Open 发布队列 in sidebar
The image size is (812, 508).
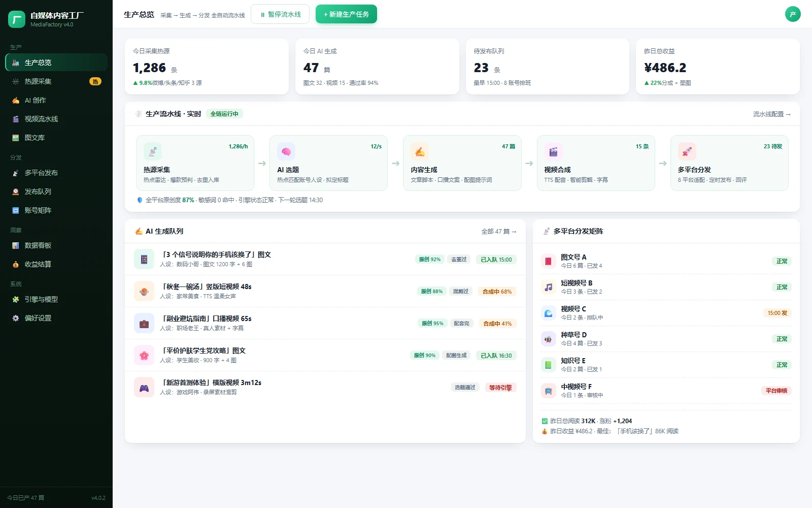pyautogui.click(x=56, y=192)
